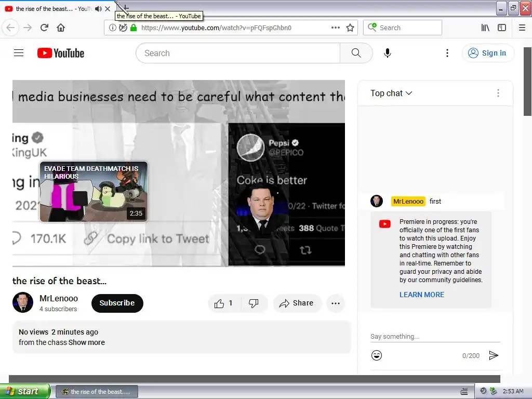The width and height of the screenshot is (532, 399).
Task: Bookmark this page with the star icon
Action: (350, 28)
